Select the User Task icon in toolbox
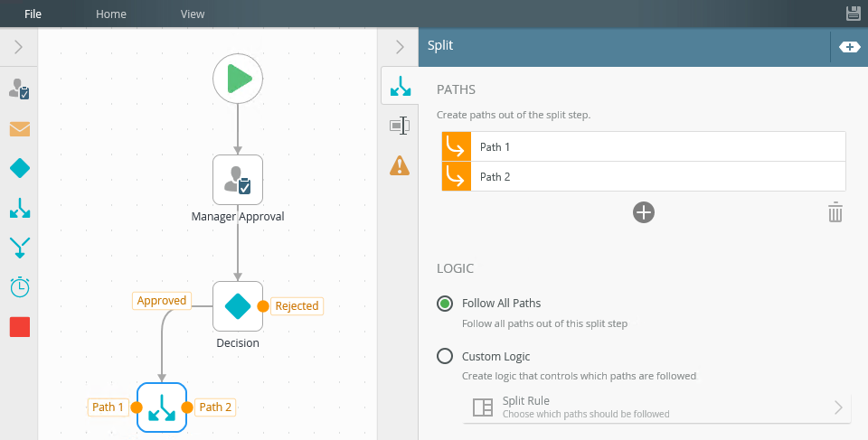 [19, 89]
